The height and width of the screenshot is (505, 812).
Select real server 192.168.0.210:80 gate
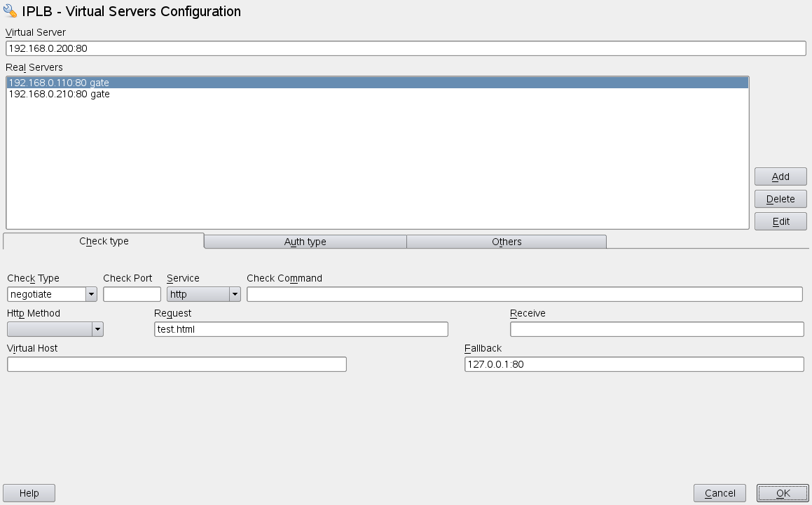click(59, 94)
